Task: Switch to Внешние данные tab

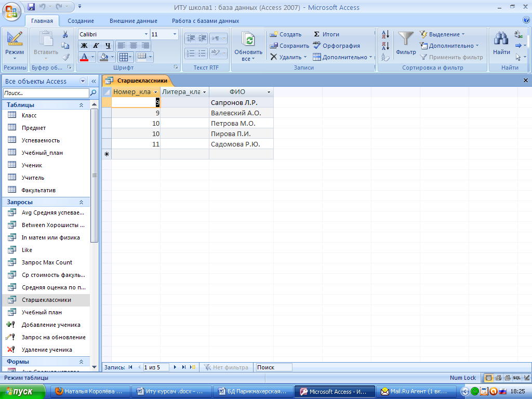Action: click(134, 21)
